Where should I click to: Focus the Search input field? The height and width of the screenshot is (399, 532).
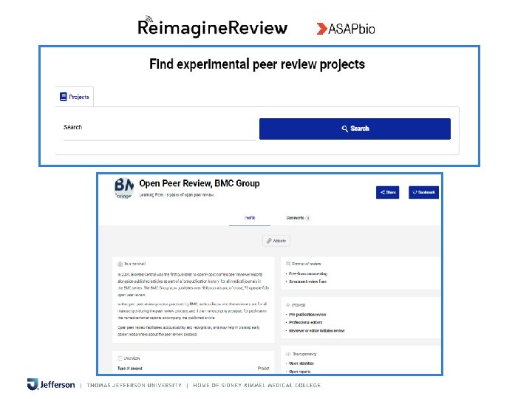159,129
